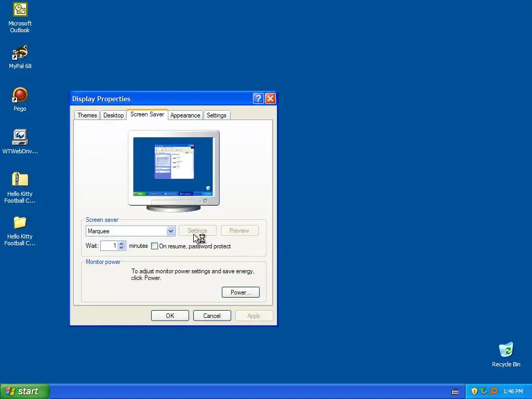Switch to the Appearance tab
Image resolution: width=532 pixels, height=399 pixels.
[x=185, y=115]
